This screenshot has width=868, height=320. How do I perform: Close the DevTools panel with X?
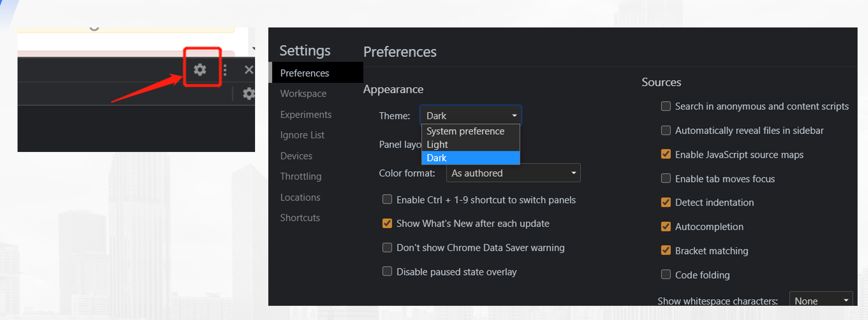coord(248,70)
